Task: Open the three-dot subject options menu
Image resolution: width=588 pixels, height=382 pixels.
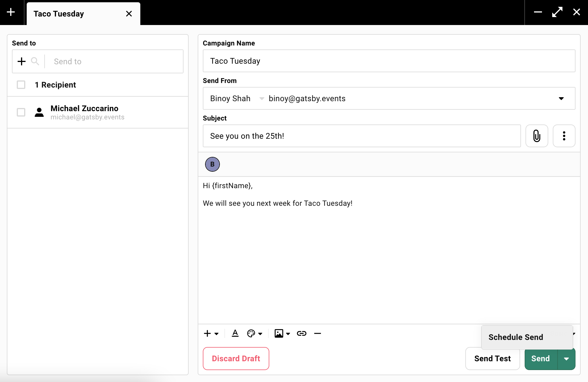Action: coord(564,136)
